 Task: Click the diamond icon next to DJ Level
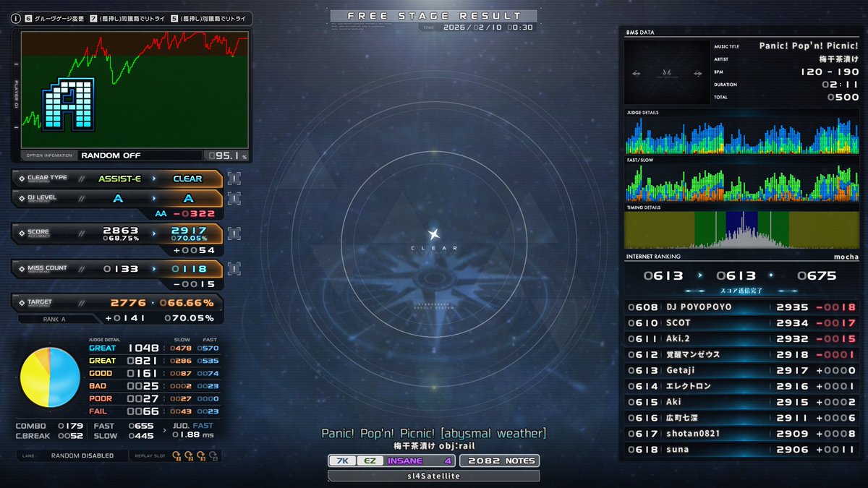click(x=22, y=197)
